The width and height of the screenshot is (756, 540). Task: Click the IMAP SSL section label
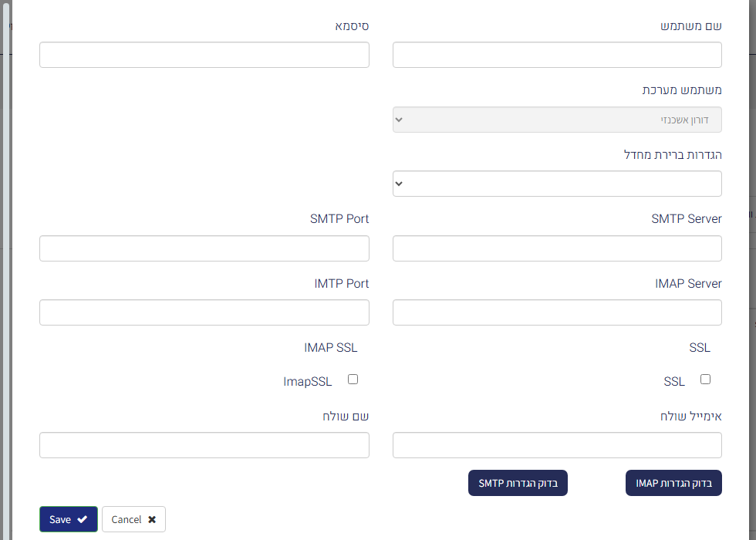(331, 348)
